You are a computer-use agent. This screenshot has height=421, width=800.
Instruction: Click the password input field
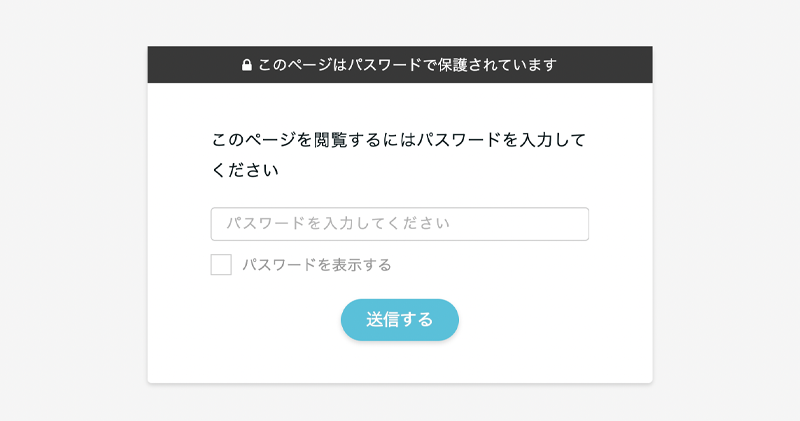coord(399,224)
